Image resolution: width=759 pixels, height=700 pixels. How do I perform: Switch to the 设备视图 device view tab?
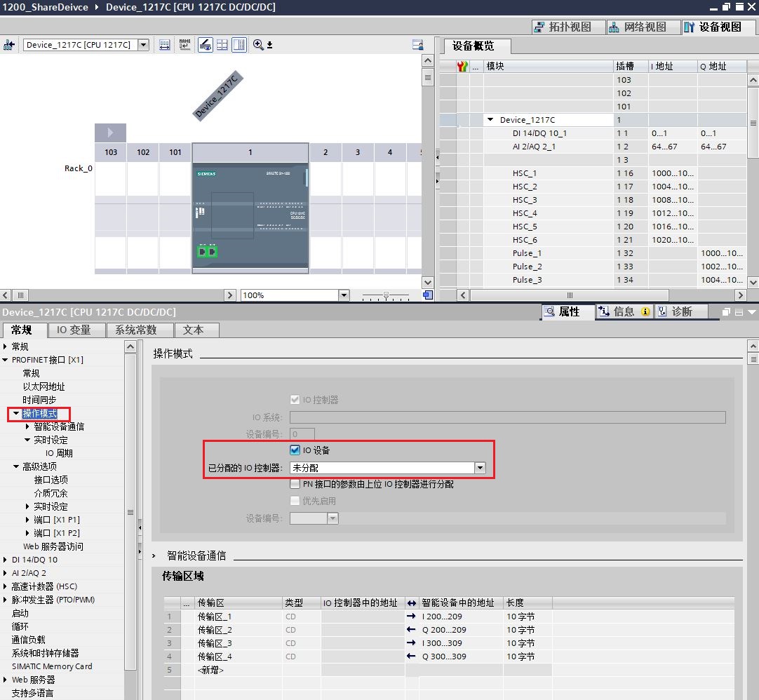[718, 27]
